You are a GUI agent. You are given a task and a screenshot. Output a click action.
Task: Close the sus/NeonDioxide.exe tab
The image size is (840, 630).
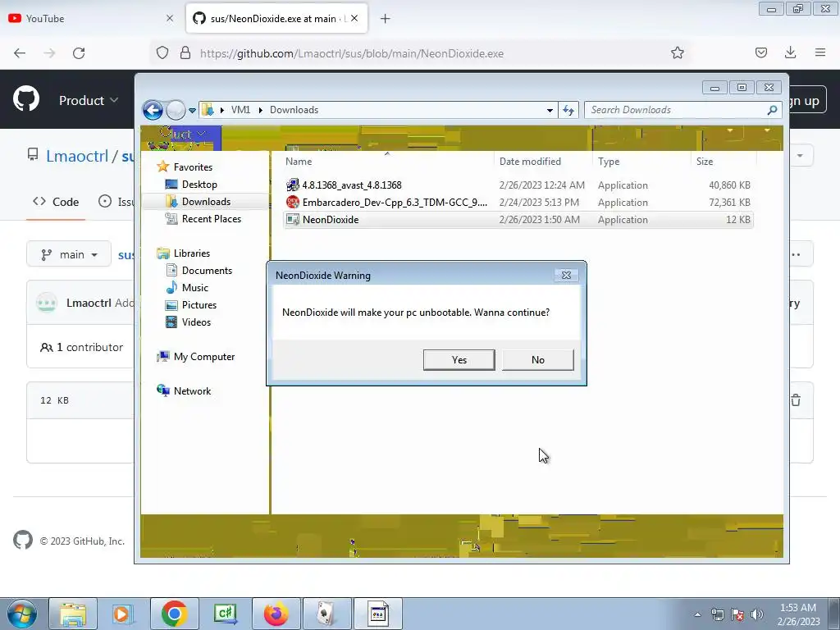pyautogui.click(x=354, y=18)
